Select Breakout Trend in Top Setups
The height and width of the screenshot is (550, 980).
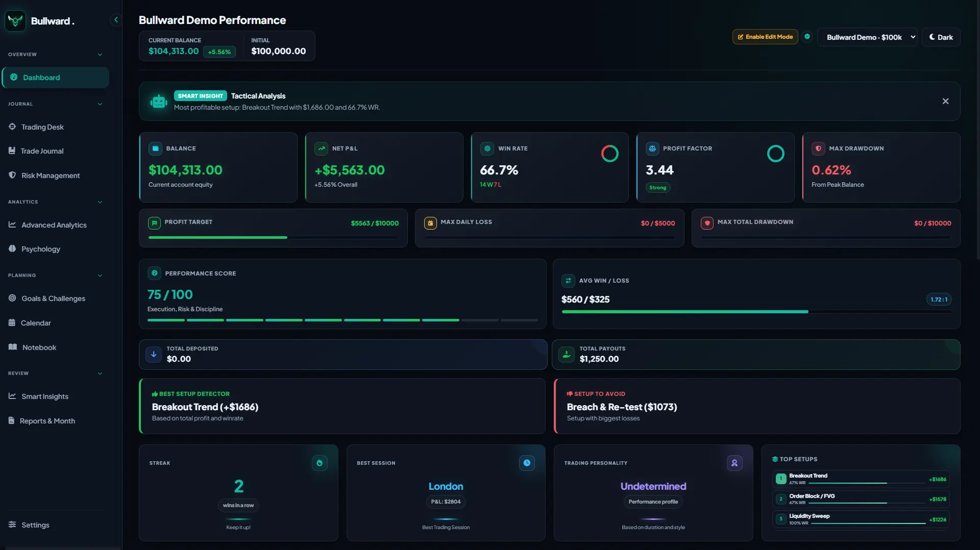[x=861, y=479]
